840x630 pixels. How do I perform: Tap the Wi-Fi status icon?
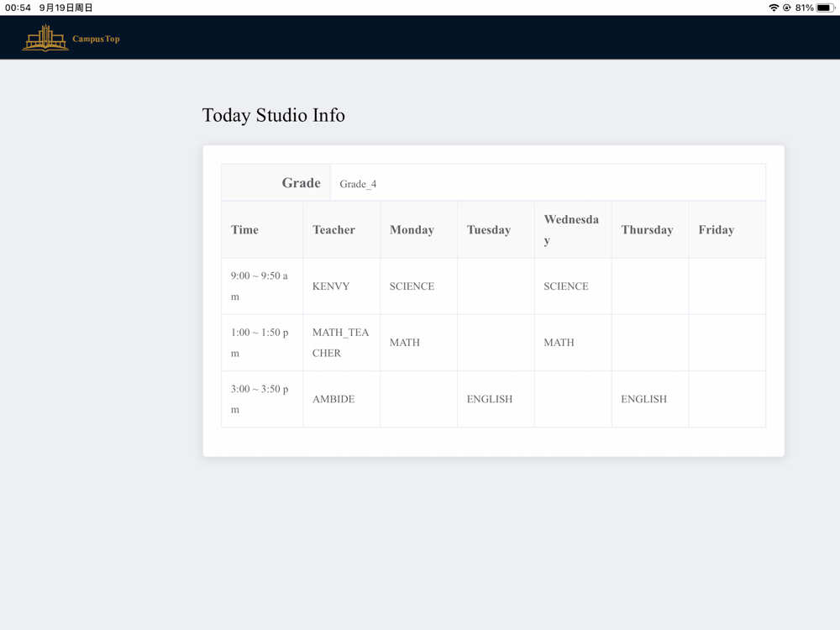774,8
